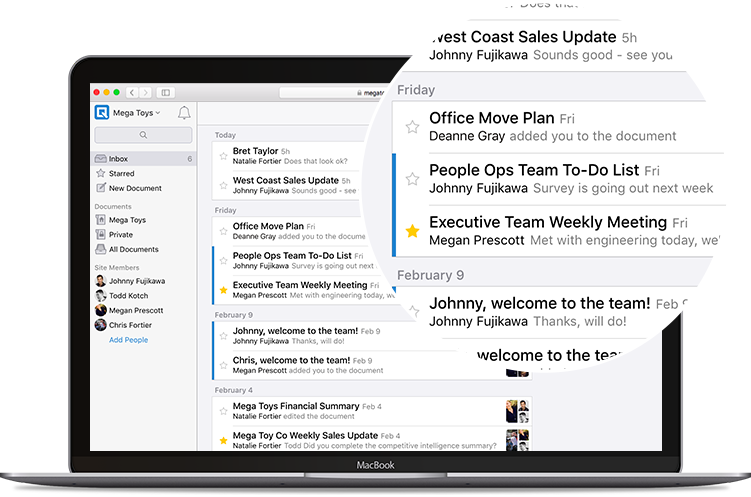Click the browser forward arrow button
Image resolution: width=751 pixels, height=497 pixels.
146,92
